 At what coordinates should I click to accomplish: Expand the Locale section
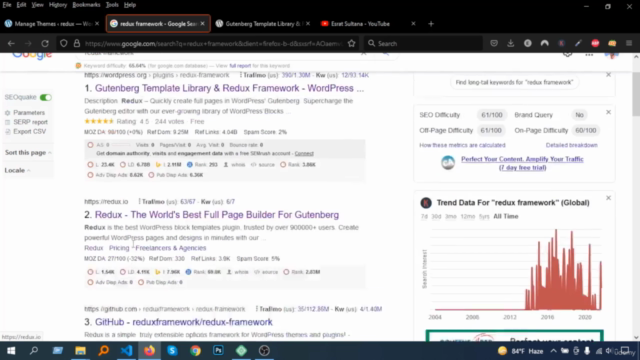(x=17, y=170)
